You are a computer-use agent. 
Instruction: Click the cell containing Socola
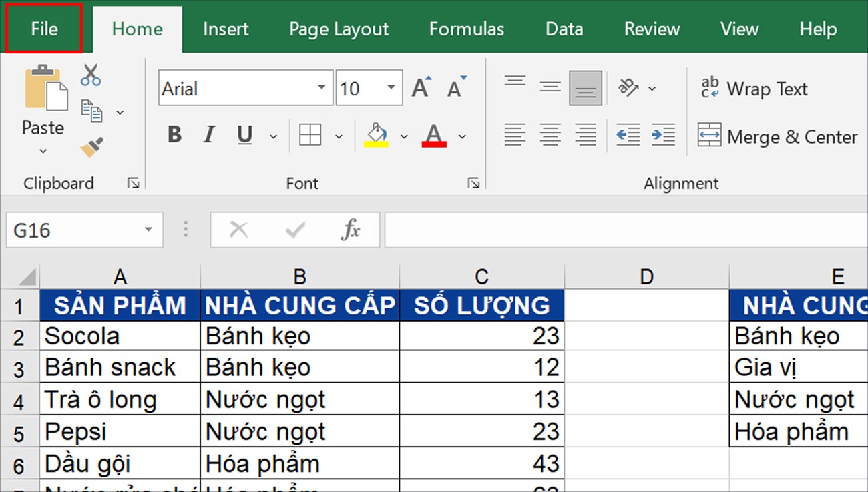120,336
